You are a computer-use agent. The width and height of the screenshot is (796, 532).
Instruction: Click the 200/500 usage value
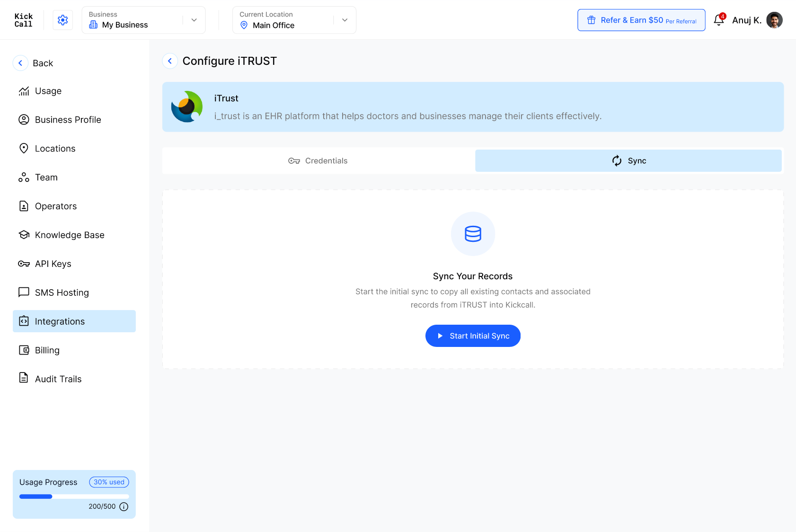(102, 506)
